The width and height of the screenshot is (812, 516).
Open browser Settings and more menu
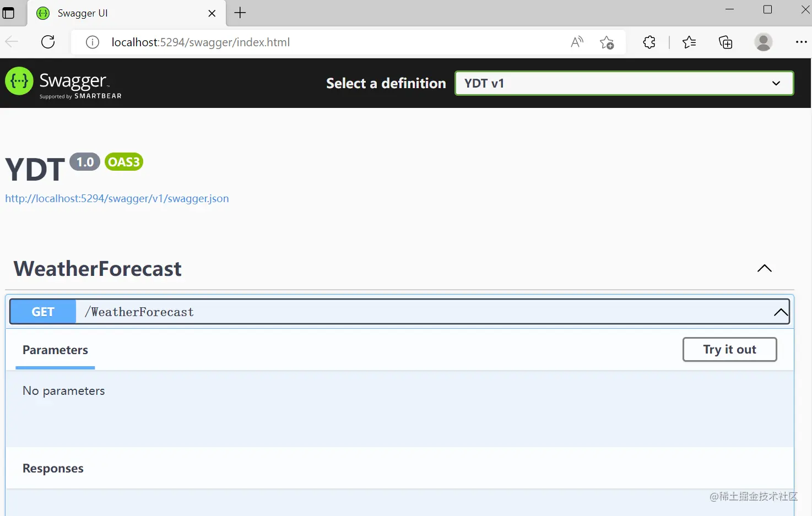coord(801,42)
